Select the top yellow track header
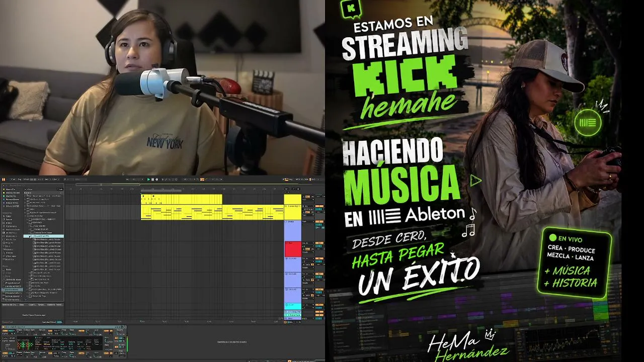Screen dimensions: 644x362 [x=292, y=199]
